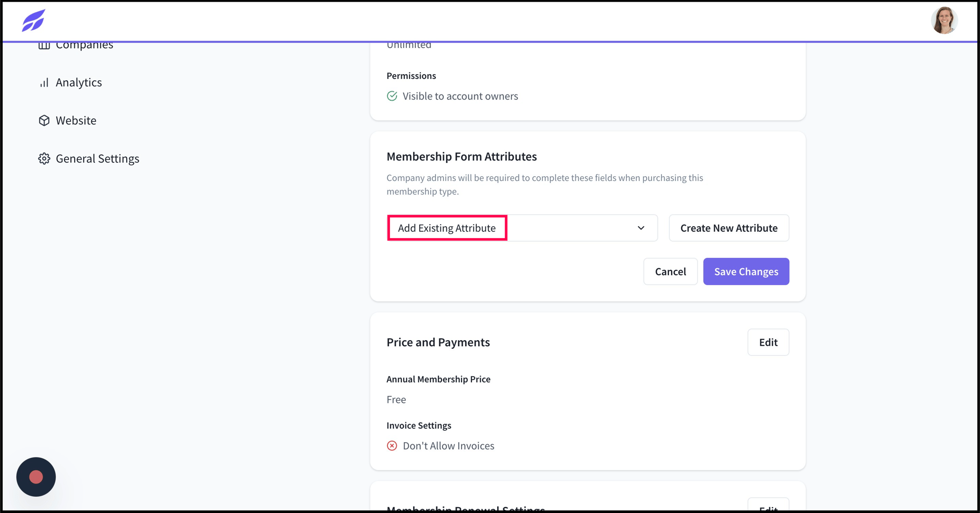Click the Save Changes button
Image resolution: width=980 pixels, height=513 pixels.
pyautogui.click(x=746, y=272)
